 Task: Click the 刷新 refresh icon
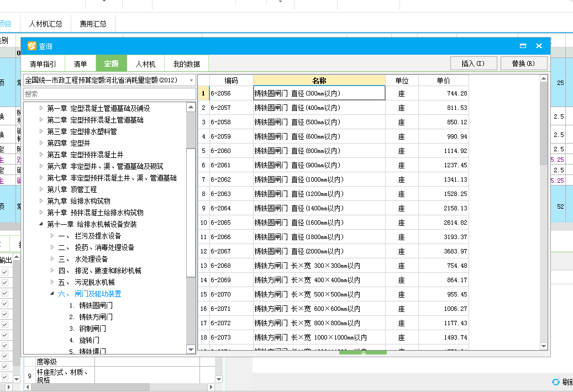pos(556,382)
